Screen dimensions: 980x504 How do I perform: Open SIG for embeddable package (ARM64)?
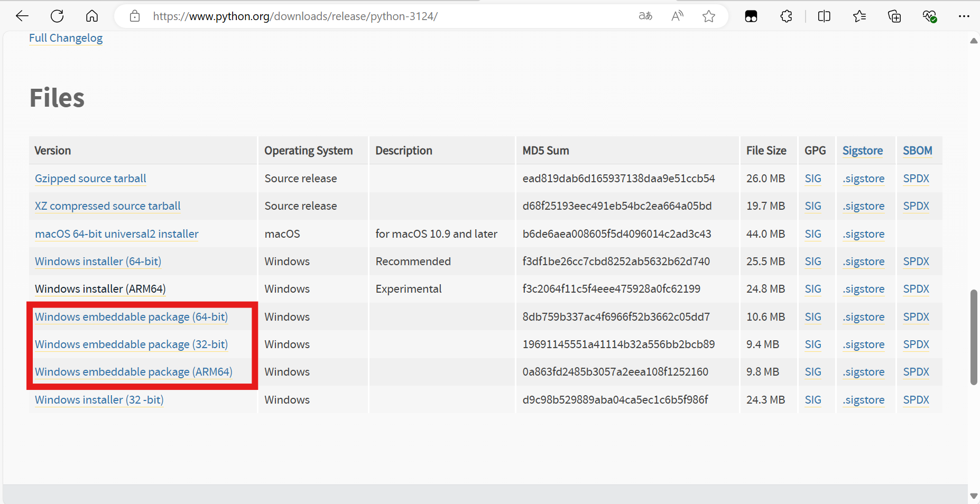pyautogui.click(x=813, y=372)
